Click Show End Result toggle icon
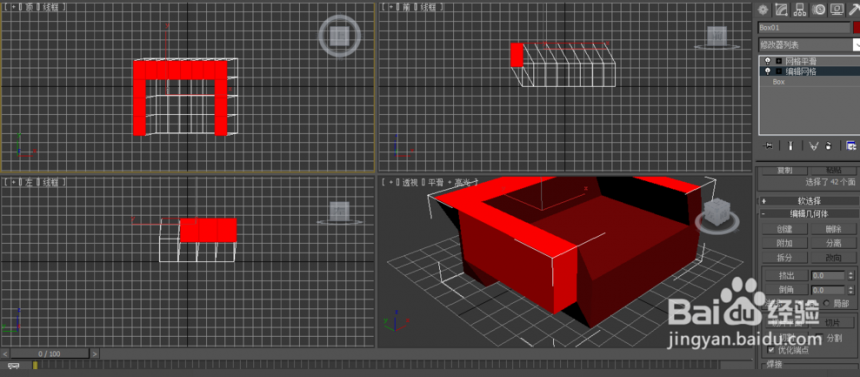 (x=790, y=145)
